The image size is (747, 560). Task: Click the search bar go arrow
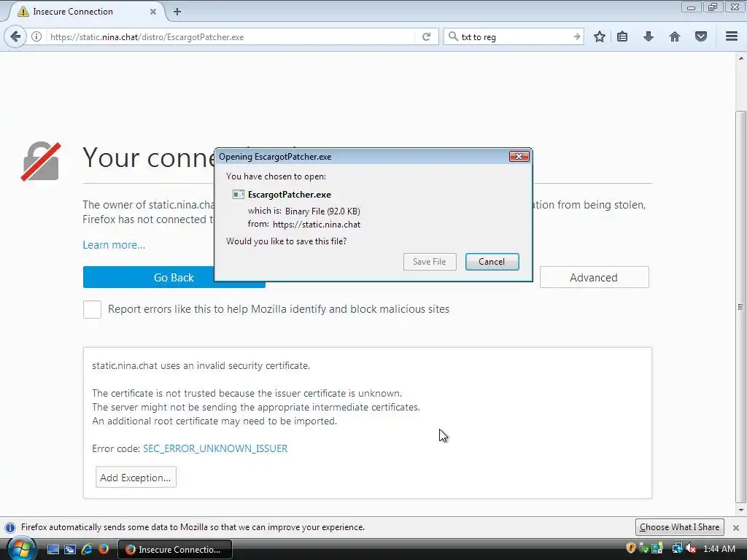pyautogui.click(x=577, y=36)
